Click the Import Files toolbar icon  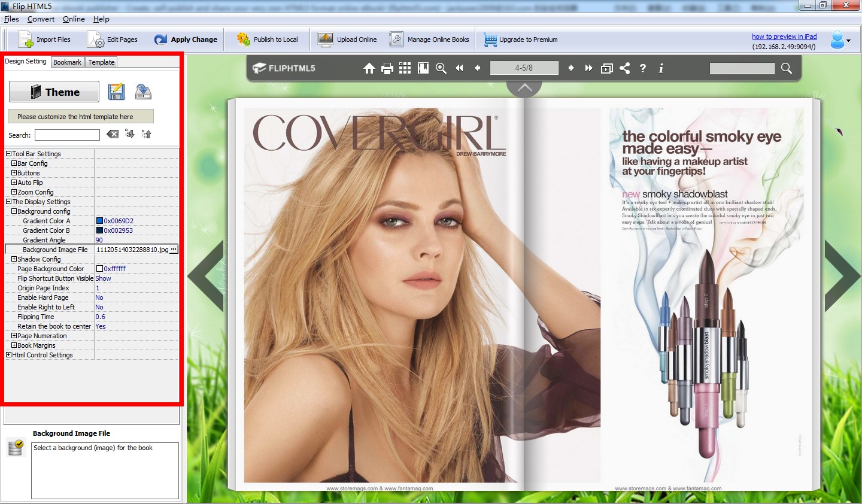(x=26, y=40)
